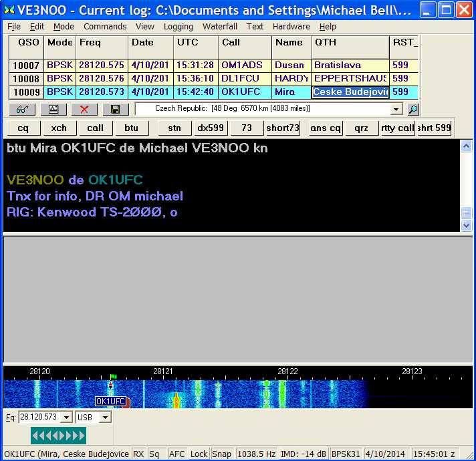Click the magnifier search icon beside country field
Screen dimensions: 476x461
[413, 110]
